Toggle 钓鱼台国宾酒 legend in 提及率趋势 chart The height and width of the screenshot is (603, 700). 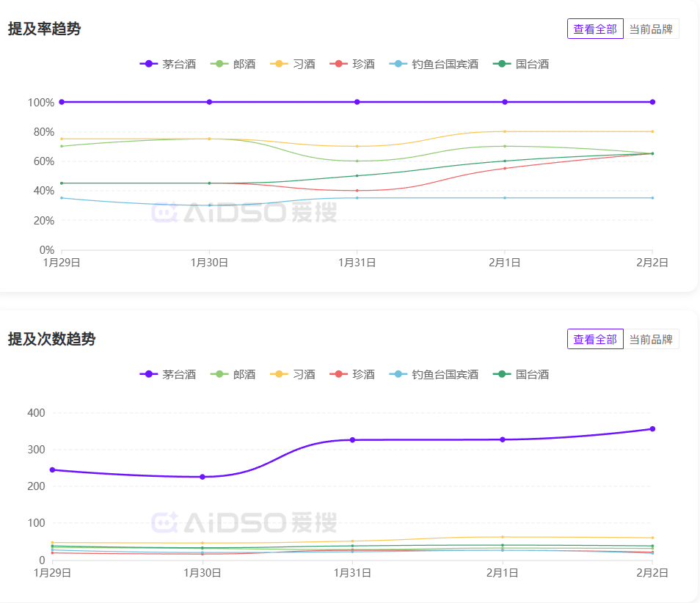(x=434, y=64)
